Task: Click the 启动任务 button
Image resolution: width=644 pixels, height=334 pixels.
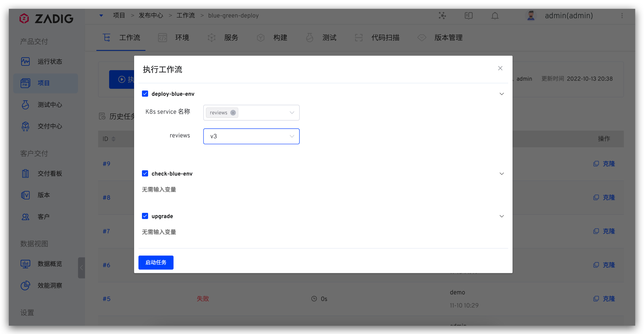Action: tap(156, 262)
